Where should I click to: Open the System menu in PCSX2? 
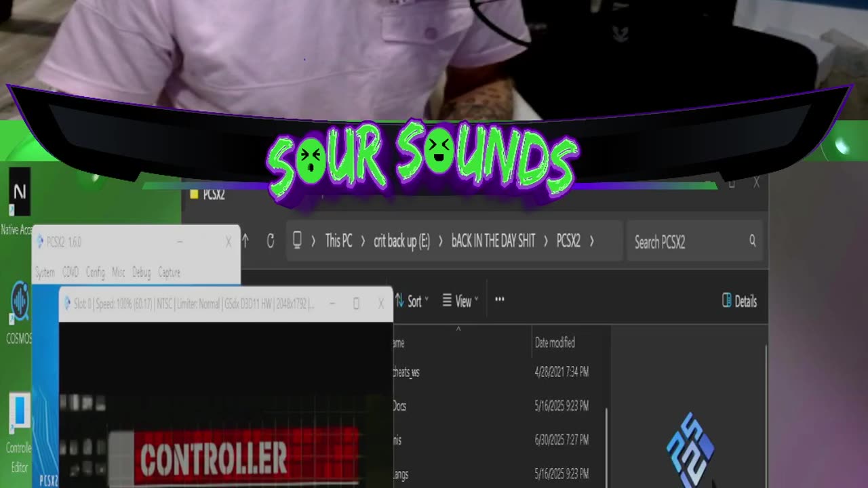(45, 272)
